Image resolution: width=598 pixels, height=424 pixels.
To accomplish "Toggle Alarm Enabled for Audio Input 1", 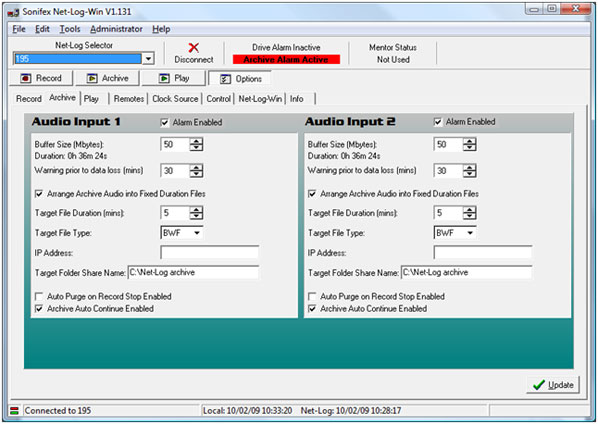I will 165,122.
